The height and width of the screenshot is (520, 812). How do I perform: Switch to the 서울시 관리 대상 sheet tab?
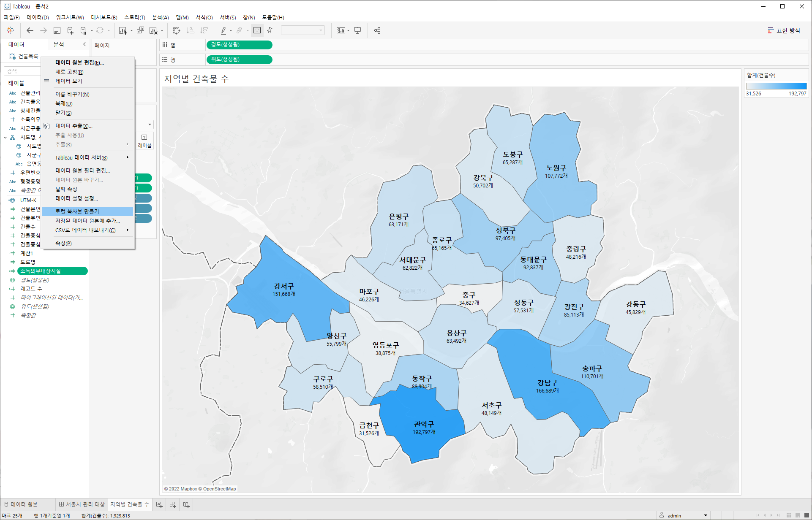tap(82, 504)
